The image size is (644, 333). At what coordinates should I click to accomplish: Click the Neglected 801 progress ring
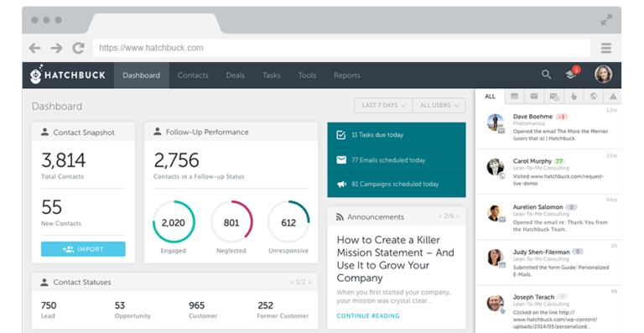231,222
